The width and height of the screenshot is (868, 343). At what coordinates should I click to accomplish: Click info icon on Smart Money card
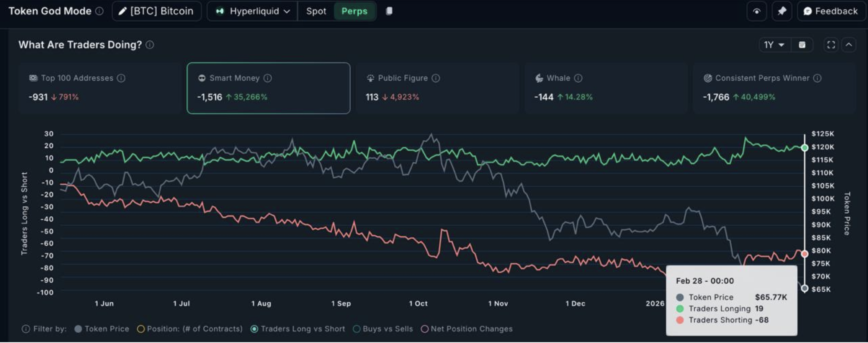pos(267,78)
